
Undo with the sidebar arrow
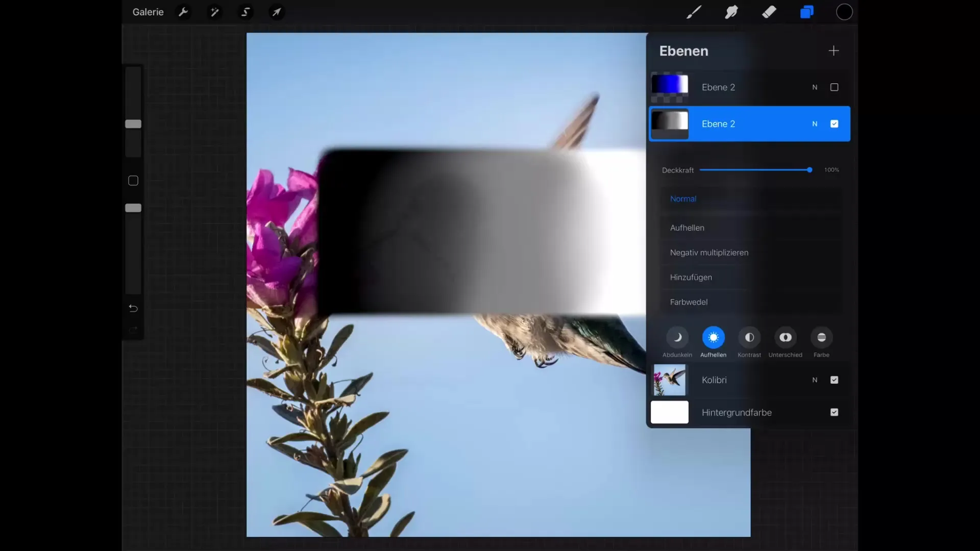tap(133, 308)
